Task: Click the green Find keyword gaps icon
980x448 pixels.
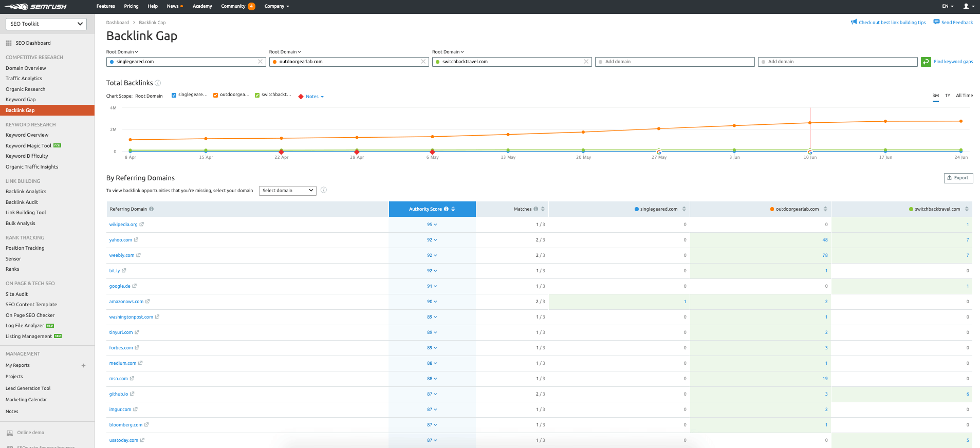Action: (926, 62)
